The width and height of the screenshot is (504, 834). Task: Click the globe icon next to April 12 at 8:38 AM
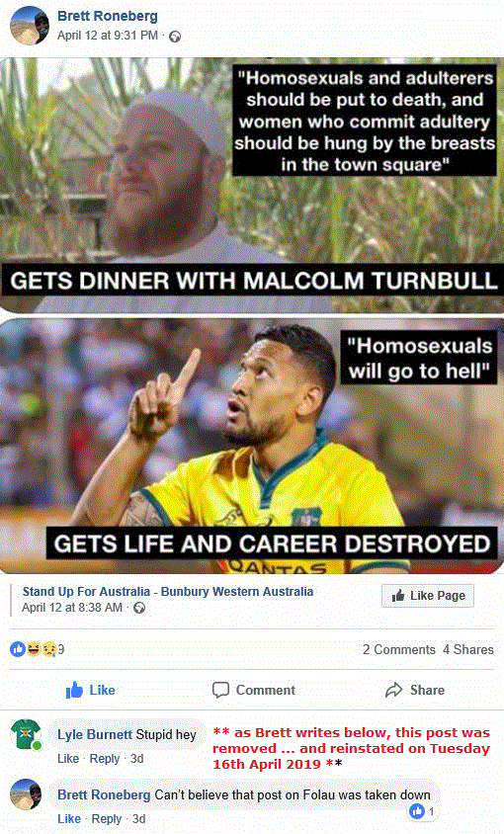coord(139,608)
